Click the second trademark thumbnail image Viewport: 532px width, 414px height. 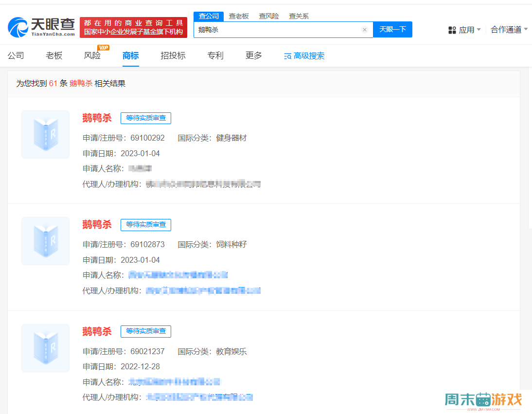[46, 241]
